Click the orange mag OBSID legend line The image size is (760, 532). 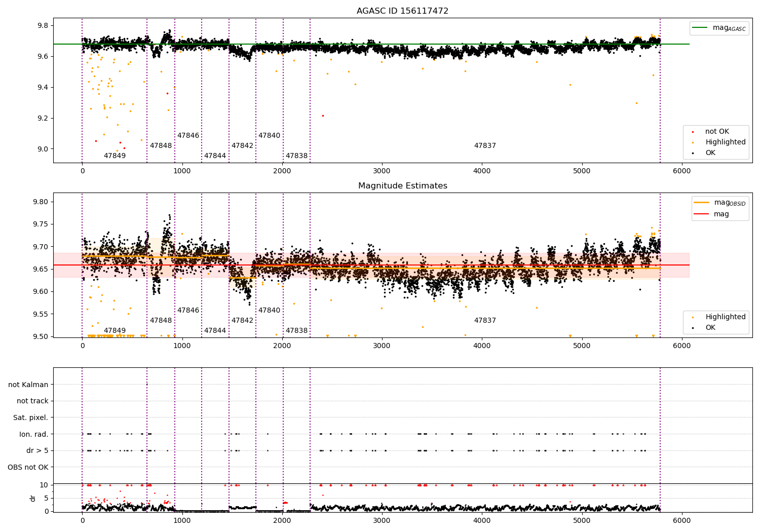pyautogui.click(x=702, y=203)
